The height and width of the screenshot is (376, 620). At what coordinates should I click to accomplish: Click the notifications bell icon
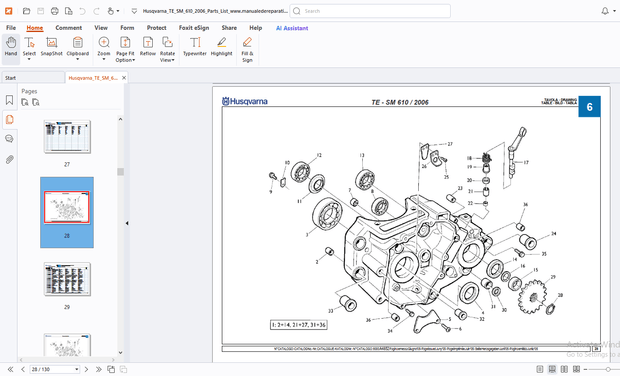605,11
